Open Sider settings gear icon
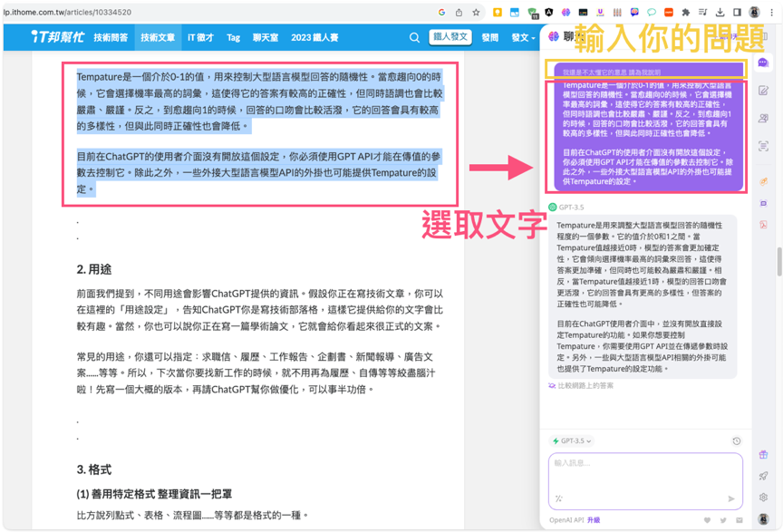The width and height of the screenshot is (783, 532). point(763,498)
